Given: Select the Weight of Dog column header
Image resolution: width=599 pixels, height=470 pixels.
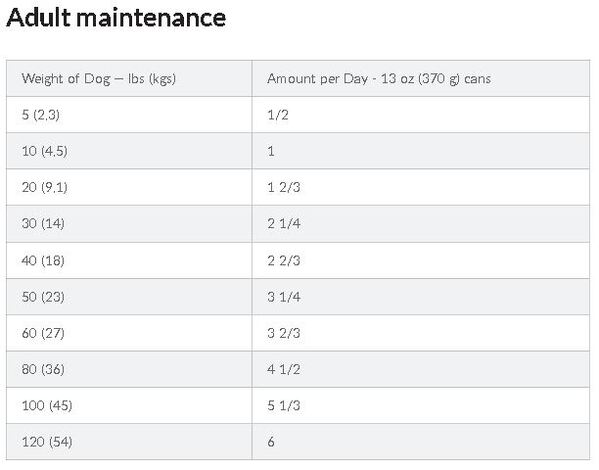Looking at the screenshot, I should (x=129, y=78).
